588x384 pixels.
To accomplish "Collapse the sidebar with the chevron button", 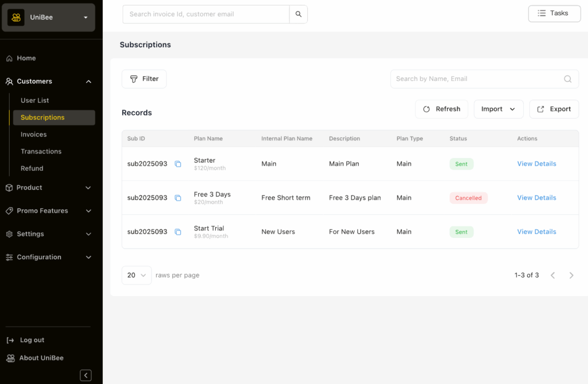I will pos(86,375).
